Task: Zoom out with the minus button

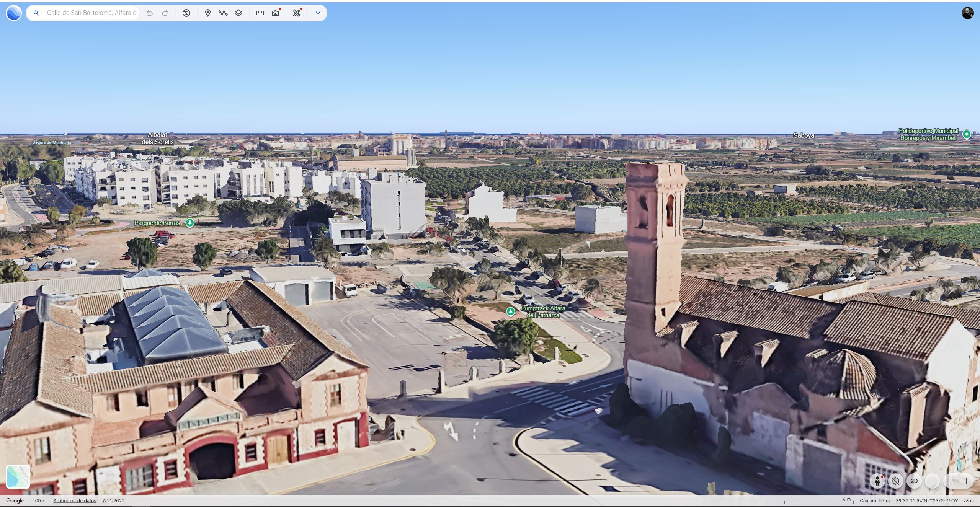Action: tap(951, 481)
